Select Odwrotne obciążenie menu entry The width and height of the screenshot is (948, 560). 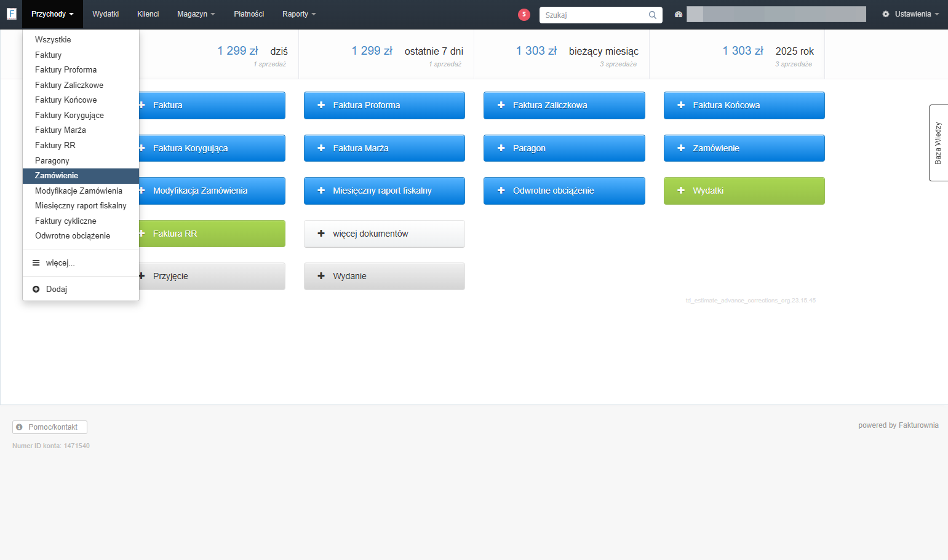pyautogui.click(x=81, y=235)
